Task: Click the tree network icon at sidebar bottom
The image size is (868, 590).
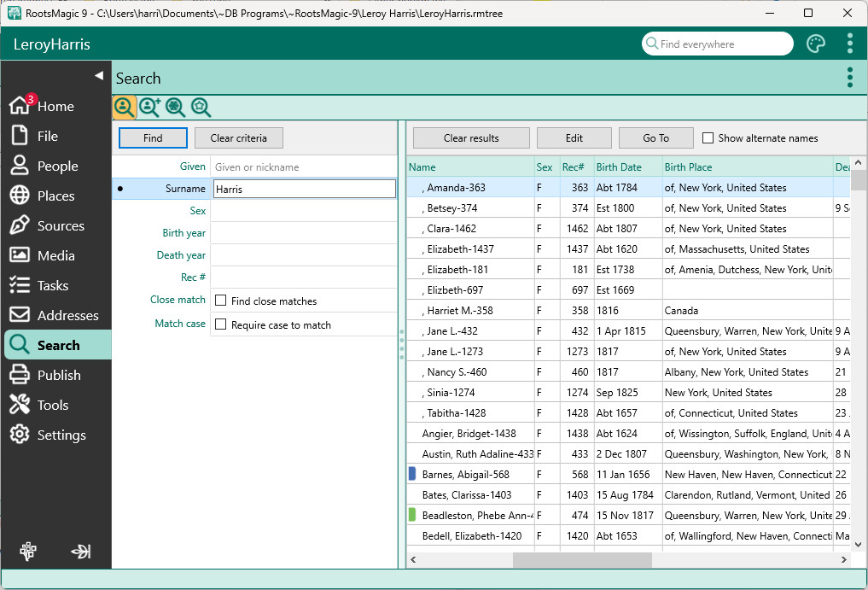Action: [x=28, y=552]
